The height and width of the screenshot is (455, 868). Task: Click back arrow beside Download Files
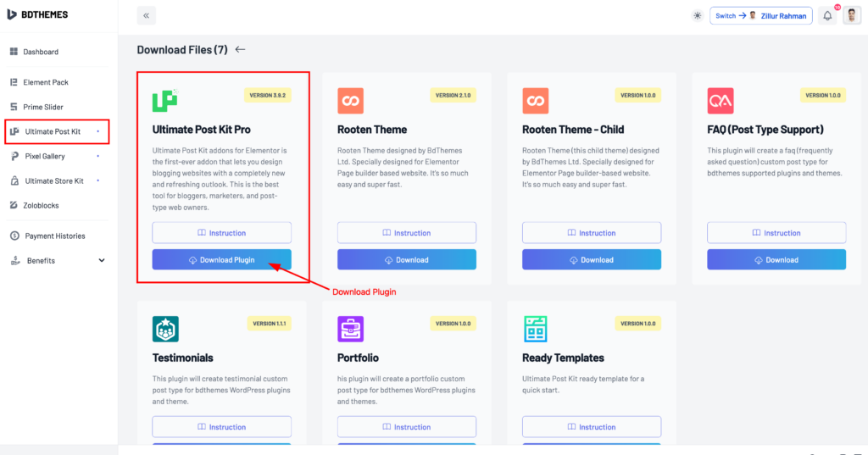[240, 49]
